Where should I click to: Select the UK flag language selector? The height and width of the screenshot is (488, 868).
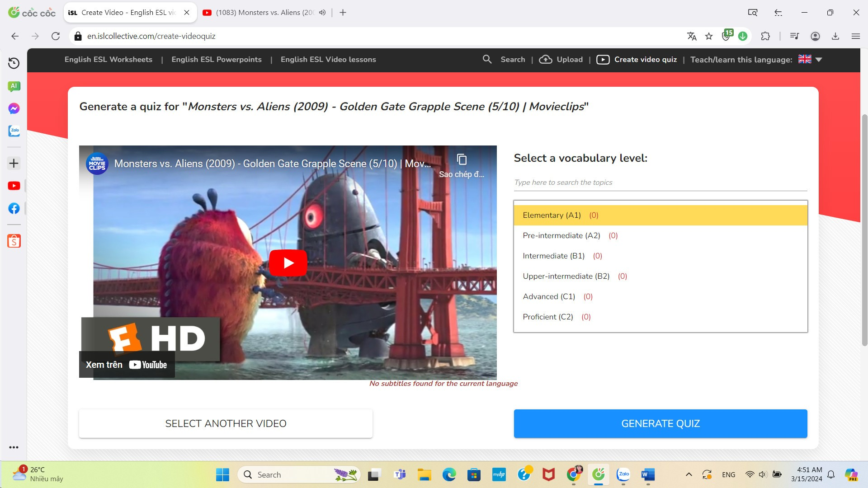coord(805,59)
